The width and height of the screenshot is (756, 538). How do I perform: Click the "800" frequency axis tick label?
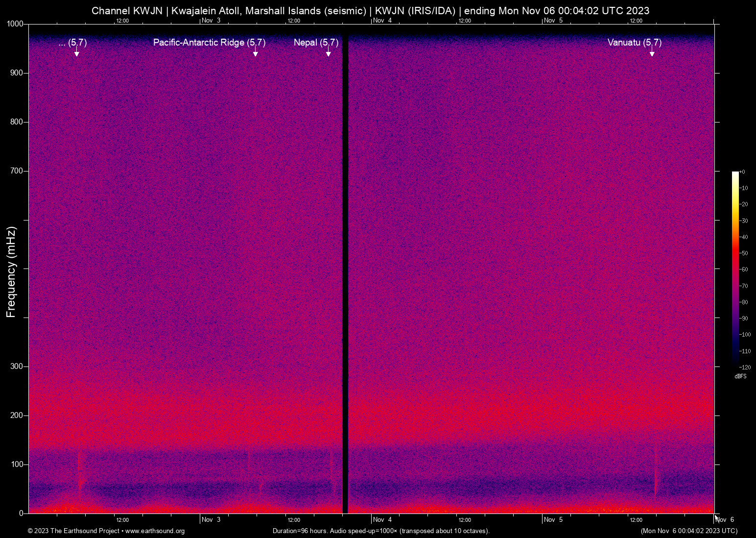(17, 122)
